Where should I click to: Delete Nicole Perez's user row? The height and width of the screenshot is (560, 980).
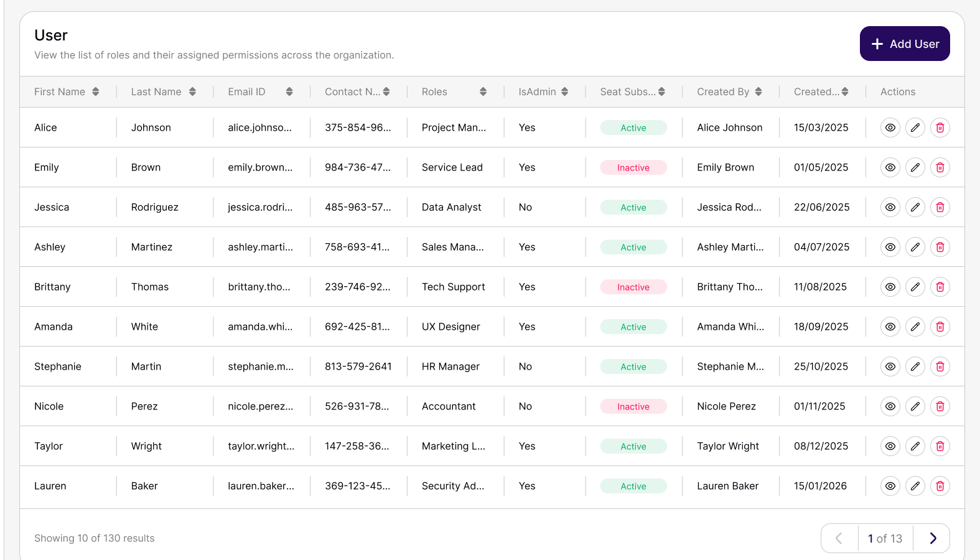click(x=940, y=406)
